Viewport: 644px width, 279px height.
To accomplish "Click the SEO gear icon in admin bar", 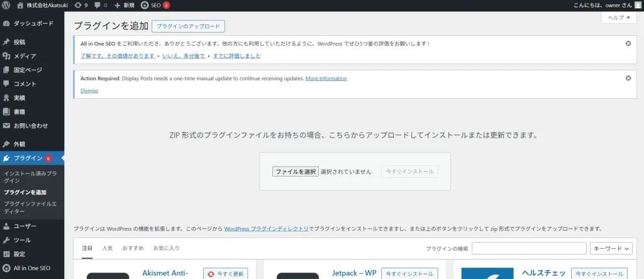I will (x=145, y=5).
